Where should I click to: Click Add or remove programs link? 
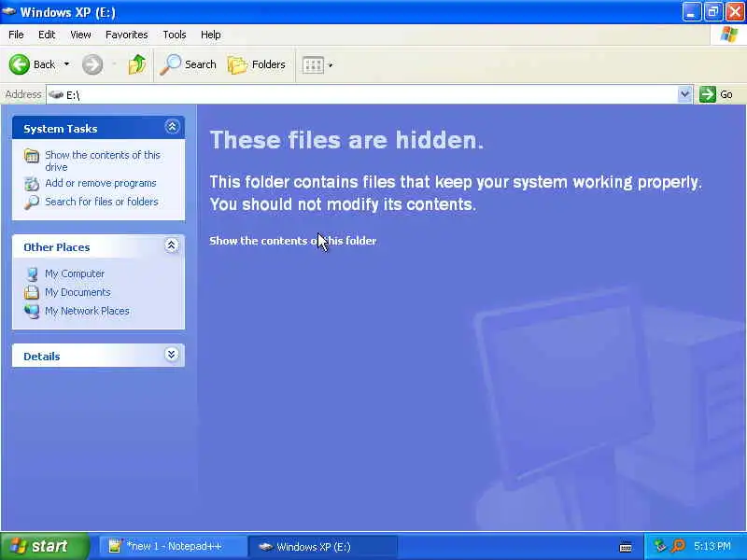[x=101, y=183]
